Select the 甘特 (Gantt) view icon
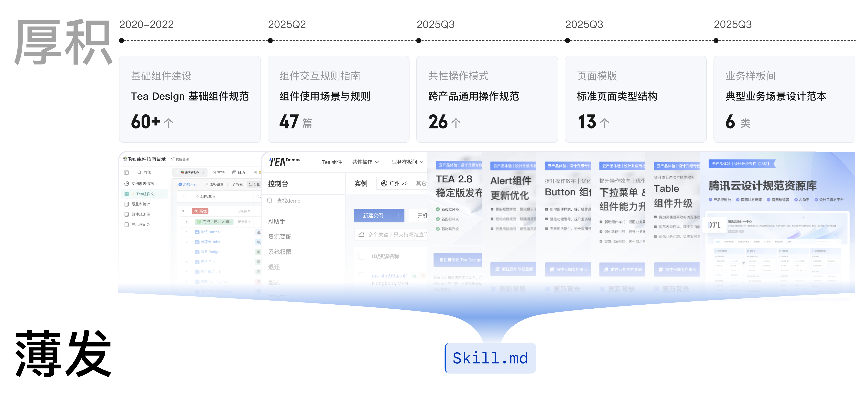 (214, 172)
